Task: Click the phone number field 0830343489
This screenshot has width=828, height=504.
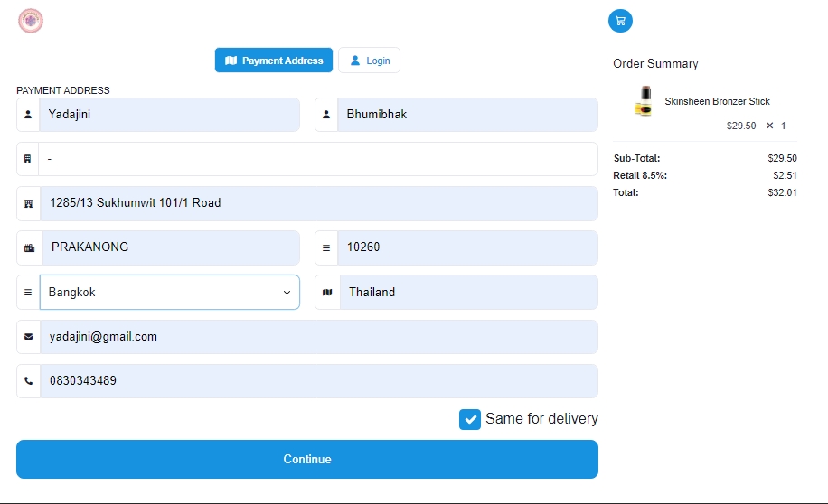Action: pyautogui.click(x=318, y=381)
